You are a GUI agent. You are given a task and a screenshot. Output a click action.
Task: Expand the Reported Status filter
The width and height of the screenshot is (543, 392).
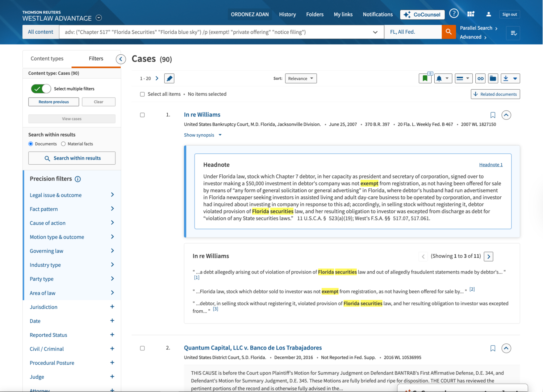click(x=72, y=335)
